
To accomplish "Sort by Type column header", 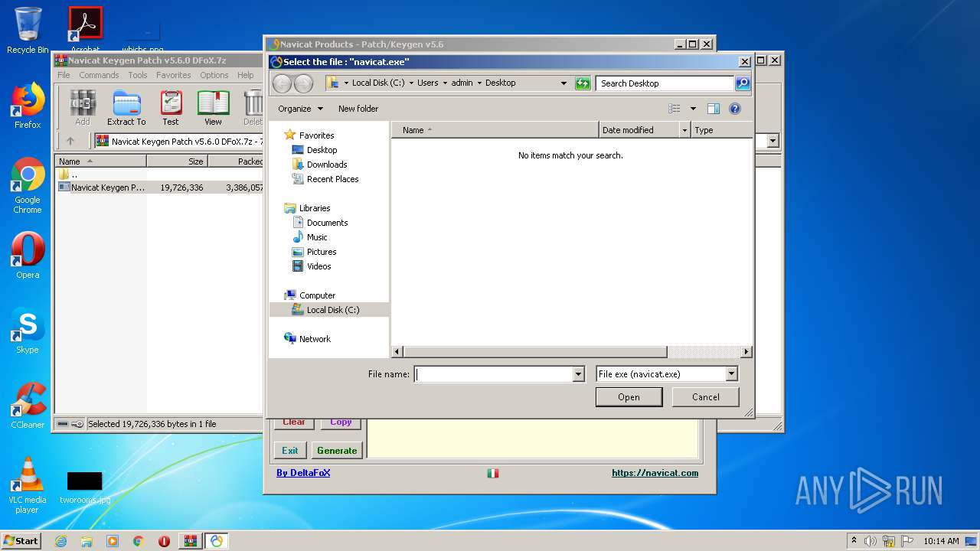I will [x=722, y=130].
